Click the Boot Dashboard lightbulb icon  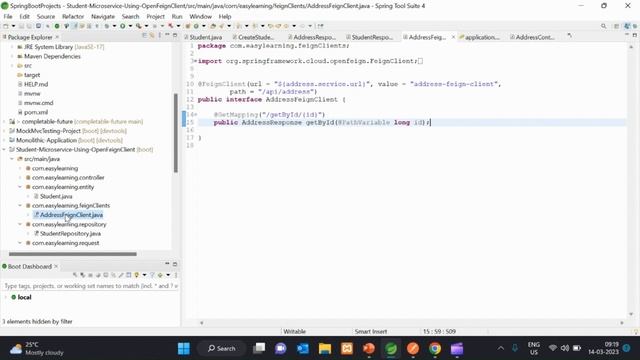(136, 275)
